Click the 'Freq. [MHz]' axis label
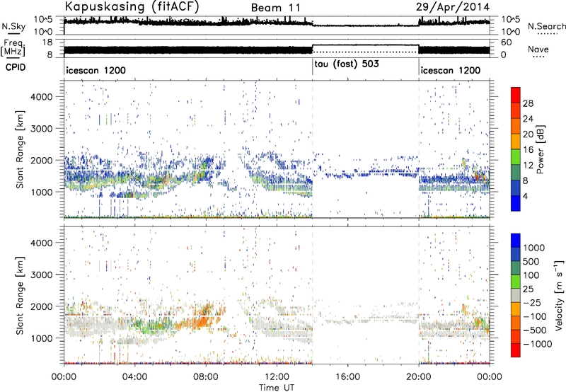Screen dimensions: 566x392 [x=13, y=48]
